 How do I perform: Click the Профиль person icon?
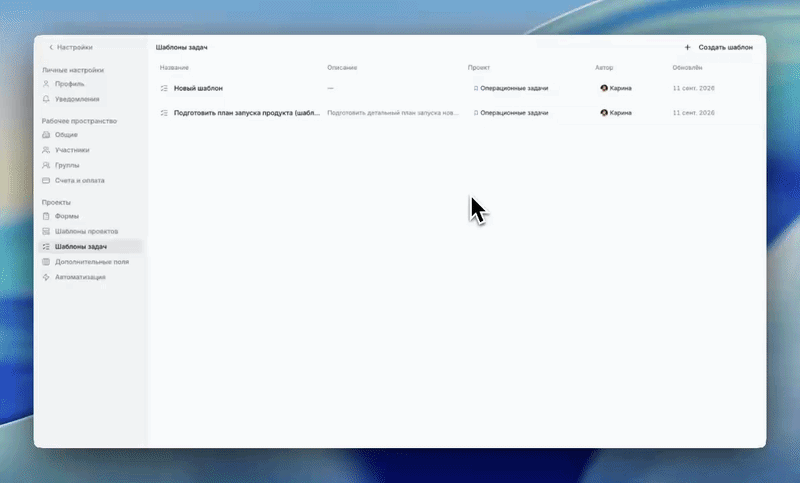coord(46,84)
